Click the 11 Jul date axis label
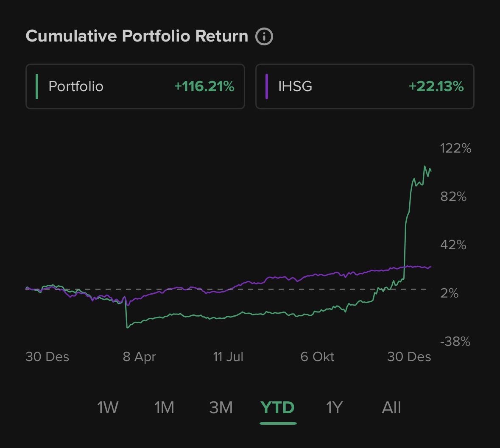 228,357
